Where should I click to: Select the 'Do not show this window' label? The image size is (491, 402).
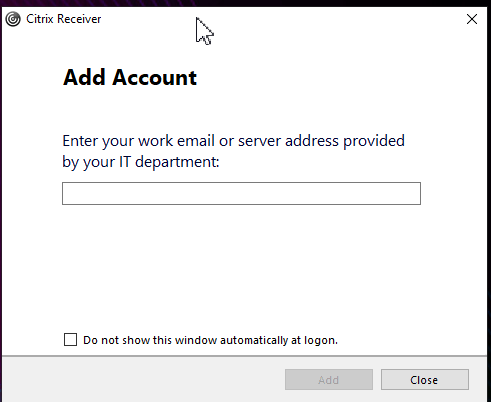click(210, 340)
